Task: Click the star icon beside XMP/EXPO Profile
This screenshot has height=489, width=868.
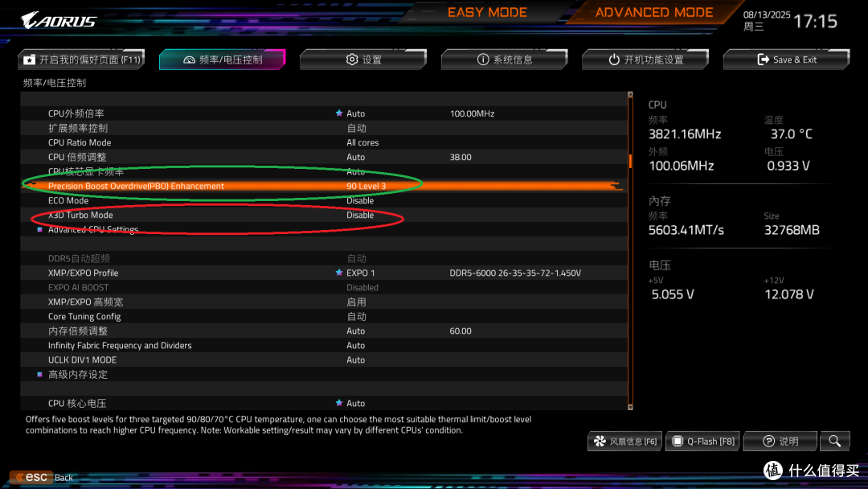Action: tap(339, 273)
